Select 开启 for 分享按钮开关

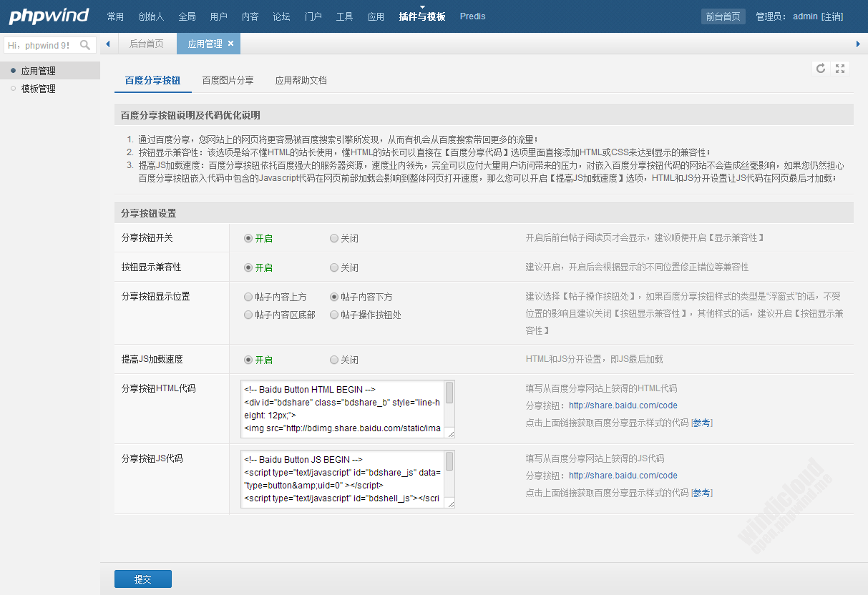click(x=248, y=238)
